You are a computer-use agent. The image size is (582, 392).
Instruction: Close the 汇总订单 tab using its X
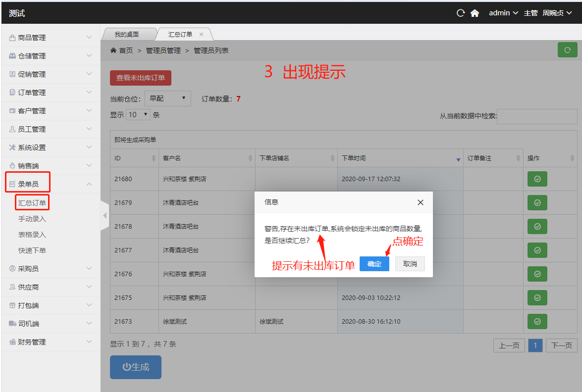(201, 35)
